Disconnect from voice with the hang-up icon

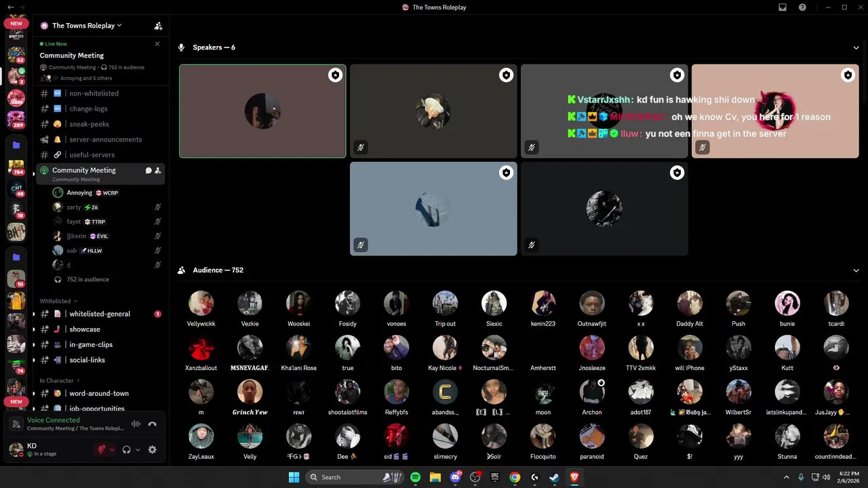pos(152,424)
